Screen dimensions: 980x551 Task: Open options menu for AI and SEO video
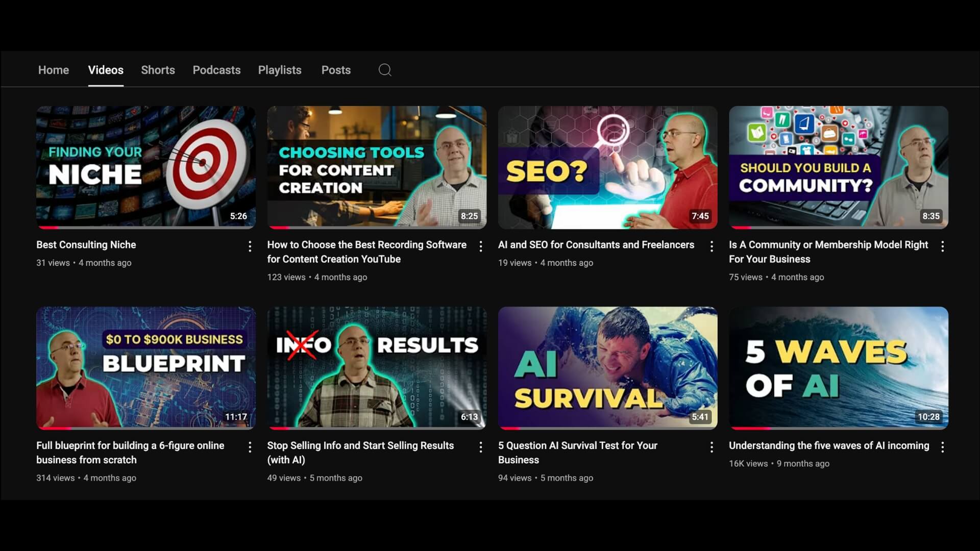click(x=712, y=247)
